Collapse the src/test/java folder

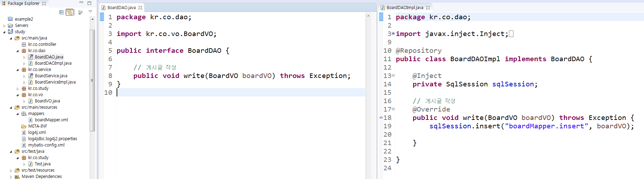(11, 152)
